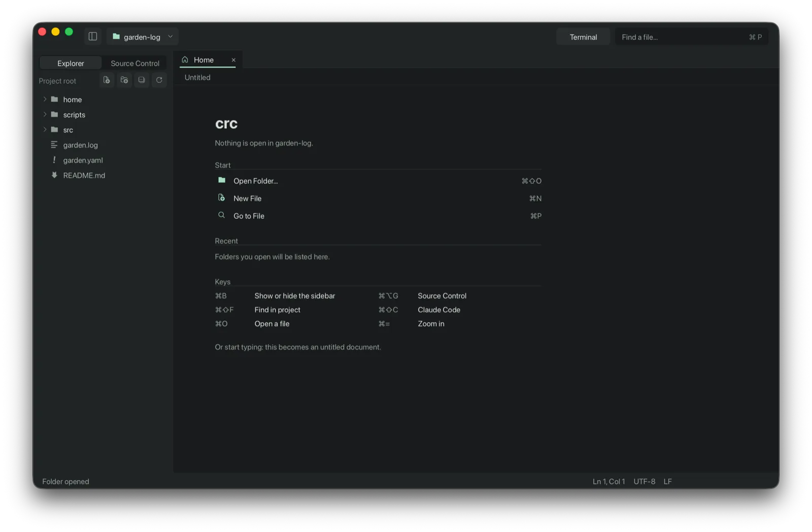The width and height of the screenshot is (812, 532).
Task: Click the home icon on the Home tab
Action: click(185, 60)
